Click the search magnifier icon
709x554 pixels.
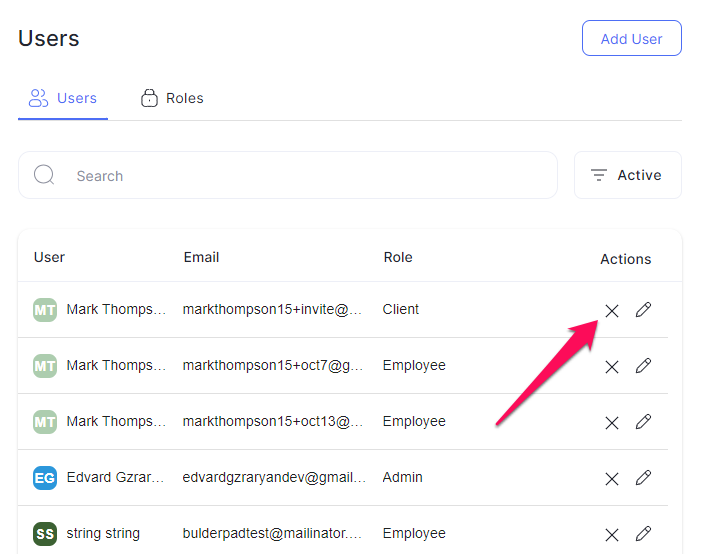(x=44, y=175)
